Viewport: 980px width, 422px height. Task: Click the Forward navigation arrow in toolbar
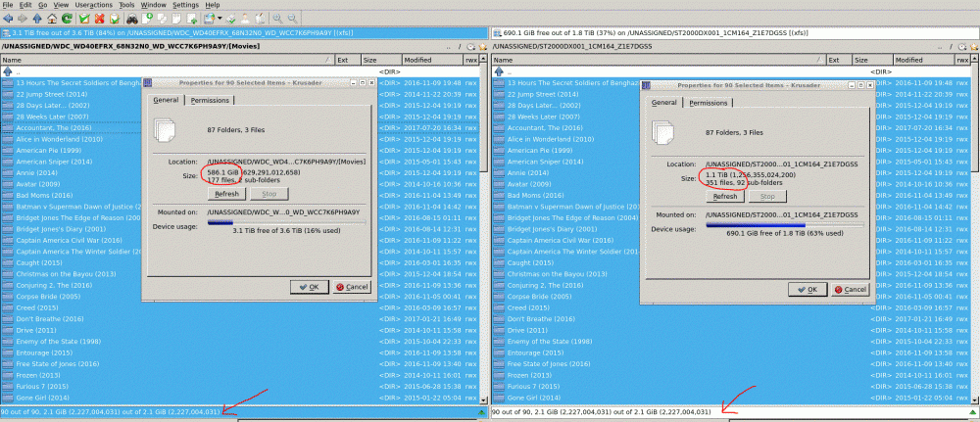tap(23, 18)
